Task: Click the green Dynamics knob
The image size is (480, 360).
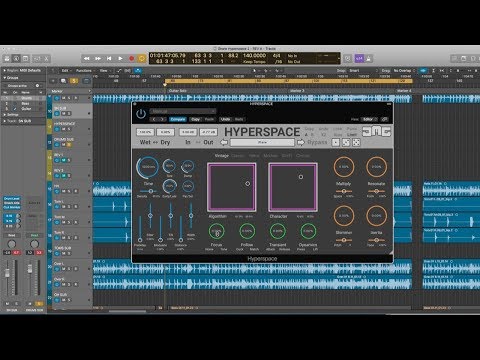Action: point(308,231)
